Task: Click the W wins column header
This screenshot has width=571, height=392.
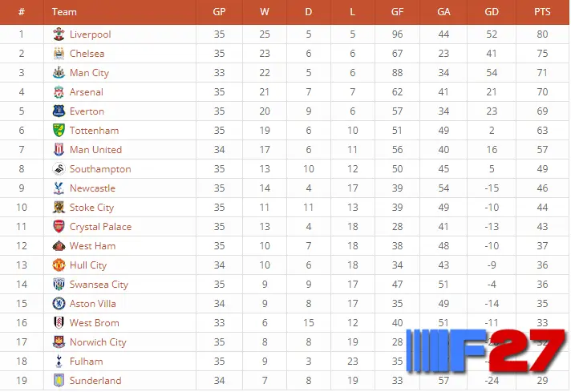Action: pos(265,12)
